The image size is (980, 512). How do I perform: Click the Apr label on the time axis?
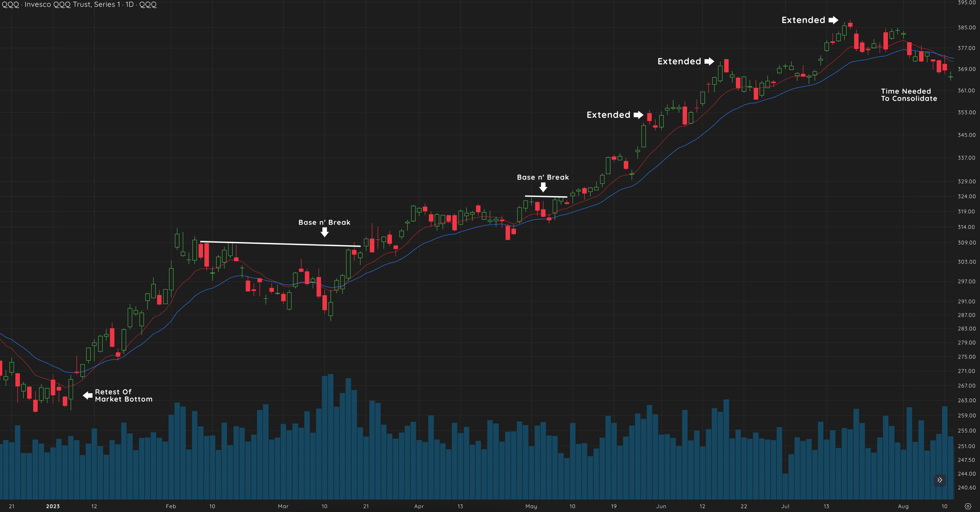coord(419,506)
